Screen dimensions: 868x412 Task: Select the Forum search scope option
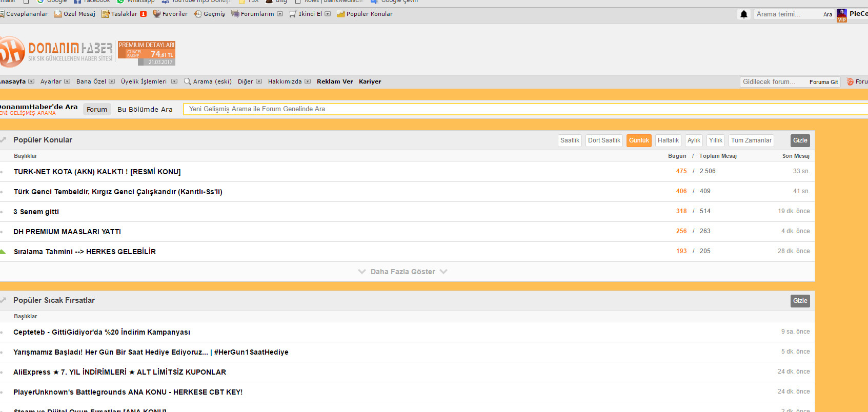tap(97, 109)
